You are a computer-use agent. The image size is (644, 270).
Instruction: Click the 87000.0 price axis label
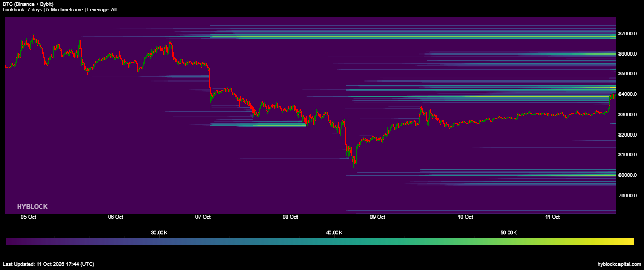point(628,34)
